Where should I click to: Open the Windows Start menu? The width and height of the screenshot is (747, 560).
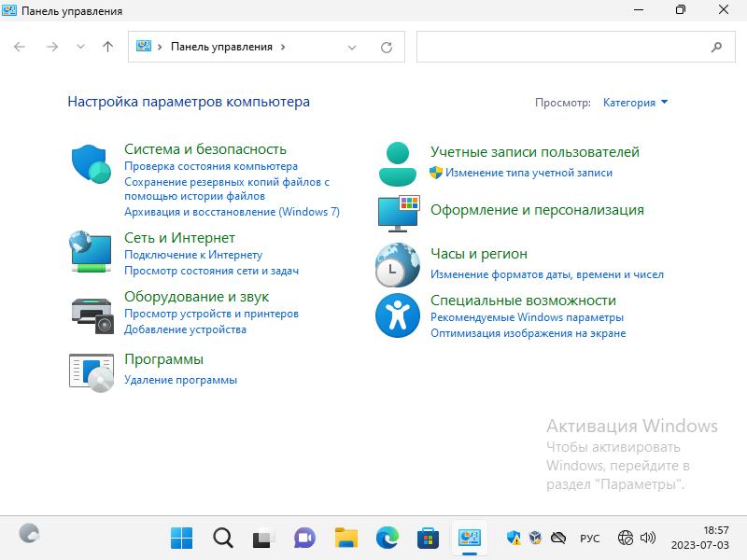[x=181, y=539]
